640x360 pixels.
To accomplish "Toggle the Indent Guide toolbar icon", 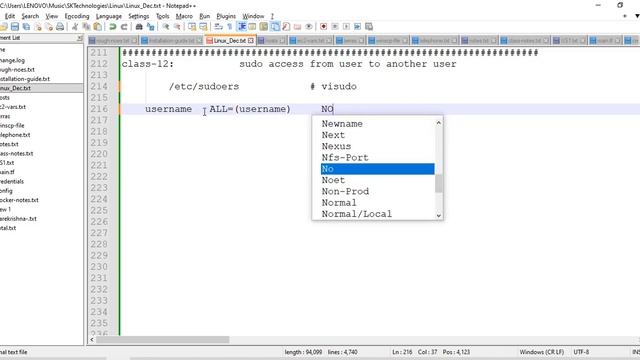I will pos(242,27).
